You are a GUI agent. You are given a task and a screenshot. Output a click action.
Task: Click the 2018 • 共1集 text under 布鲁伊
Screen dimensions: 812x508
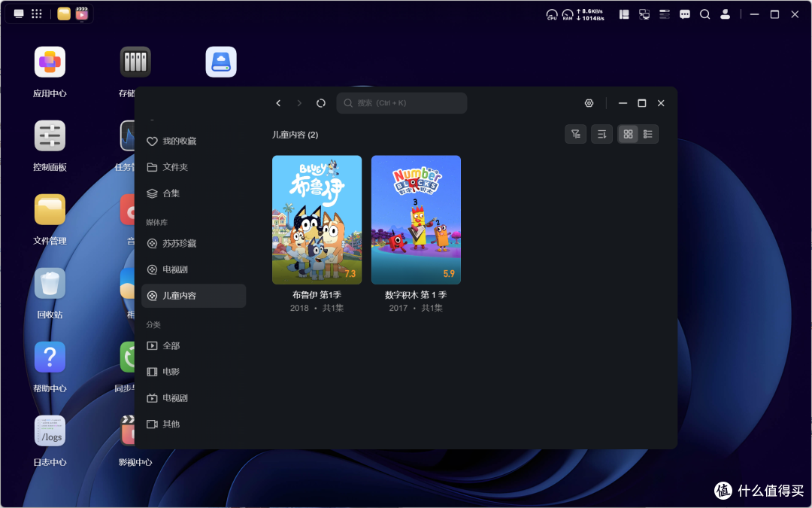[317, 308]
